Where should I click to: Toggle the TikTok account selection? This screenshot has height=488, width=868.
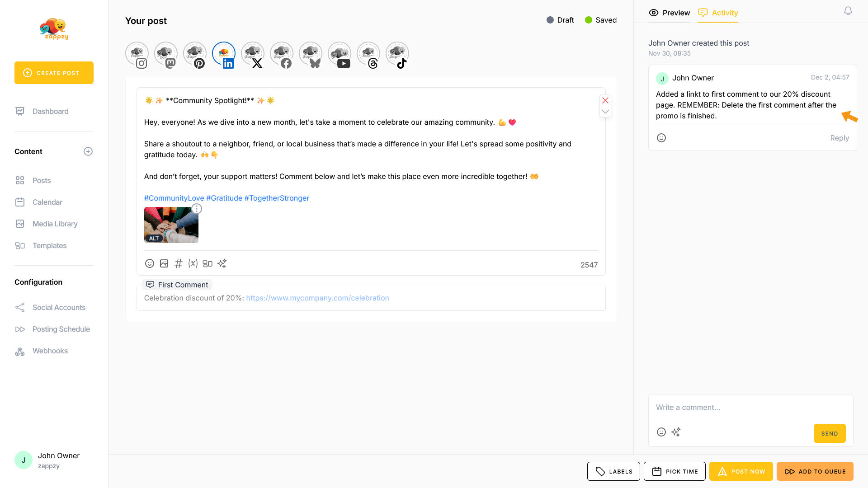[397, 55]
